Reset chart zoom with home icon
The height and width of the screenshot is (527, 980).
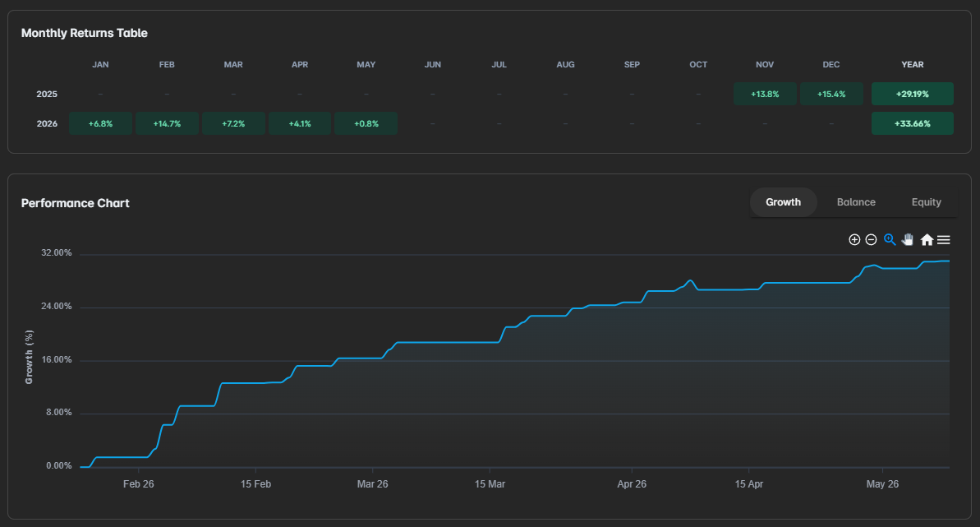click(x=927, y=240)
